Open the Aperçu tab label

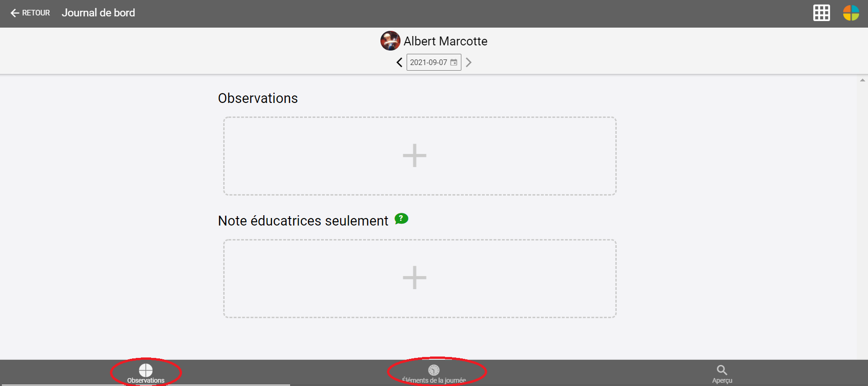tap(722, 380)
